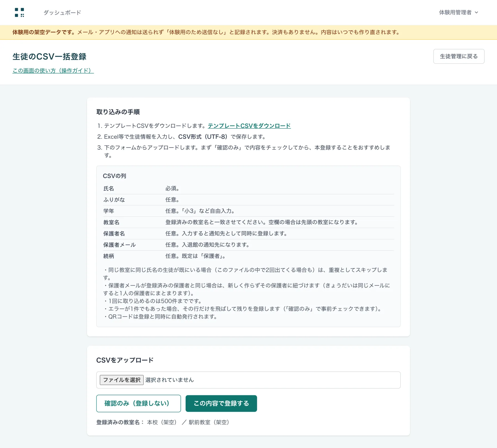Click この内容で登録する button
The image size is (497, 448).
[221, 404]
